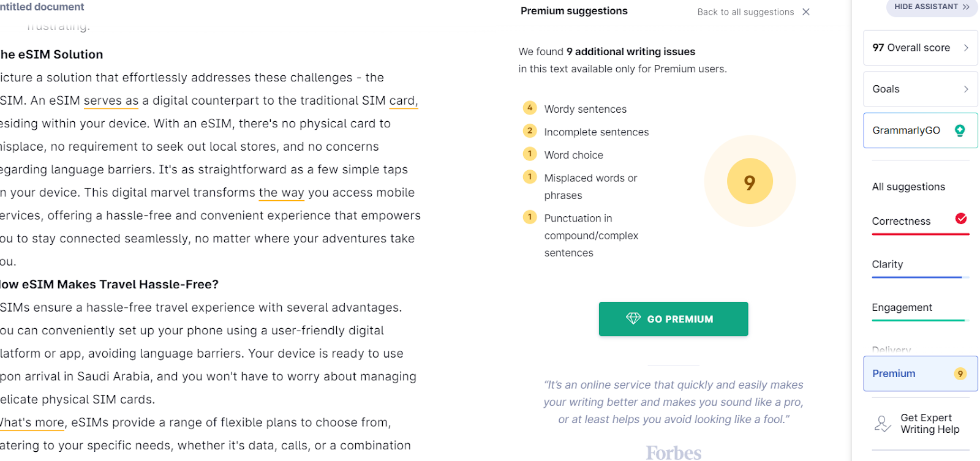Click the large yellow 9 issues circle

click(750, 182)
